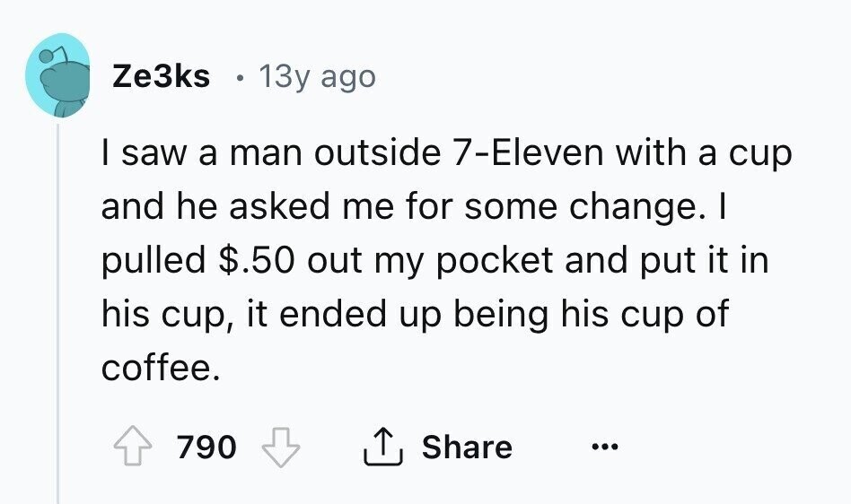Open the Ze3ks user profile link

point(162,77)
